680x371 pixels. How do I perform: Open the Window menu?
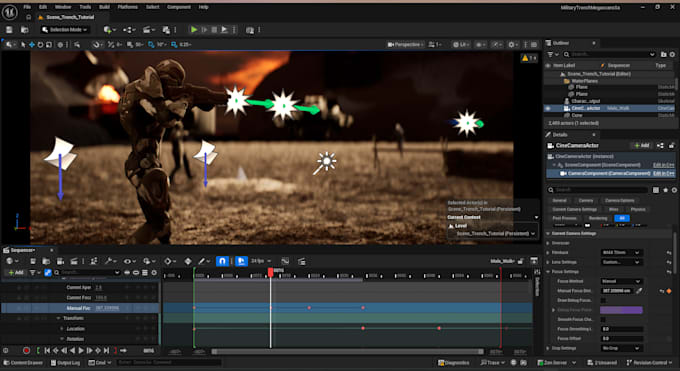63,7
